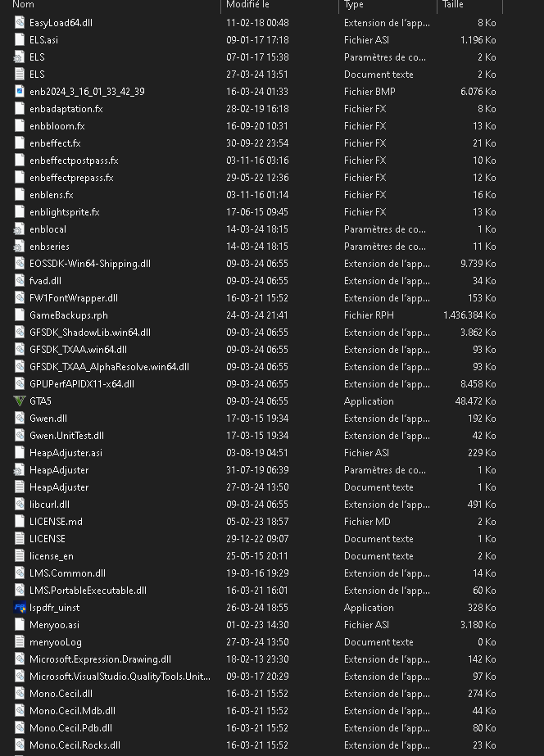Sort by the Taille column header
The height and width of the screenshot is (756, 544).
point(453,5)
